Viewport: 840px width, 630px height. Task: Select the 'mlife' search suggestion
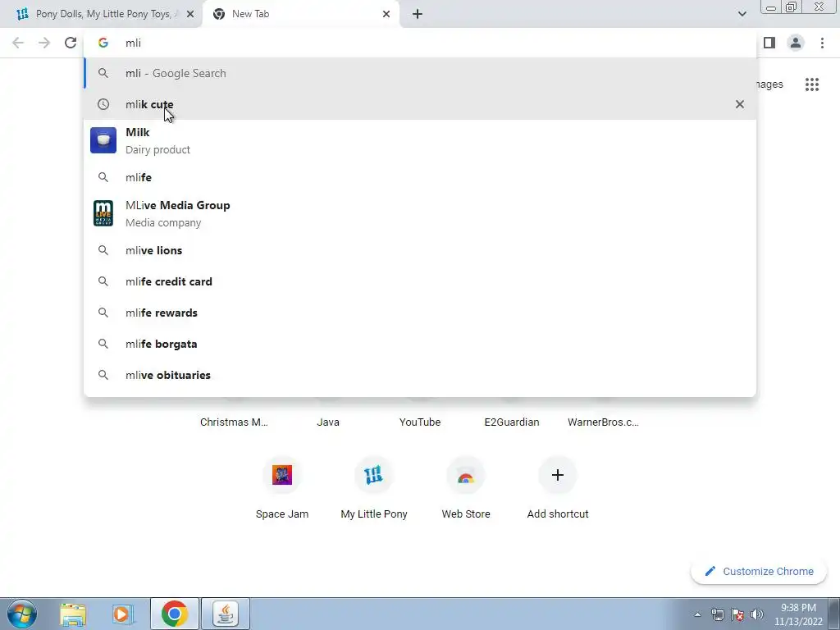coord(420,177)
